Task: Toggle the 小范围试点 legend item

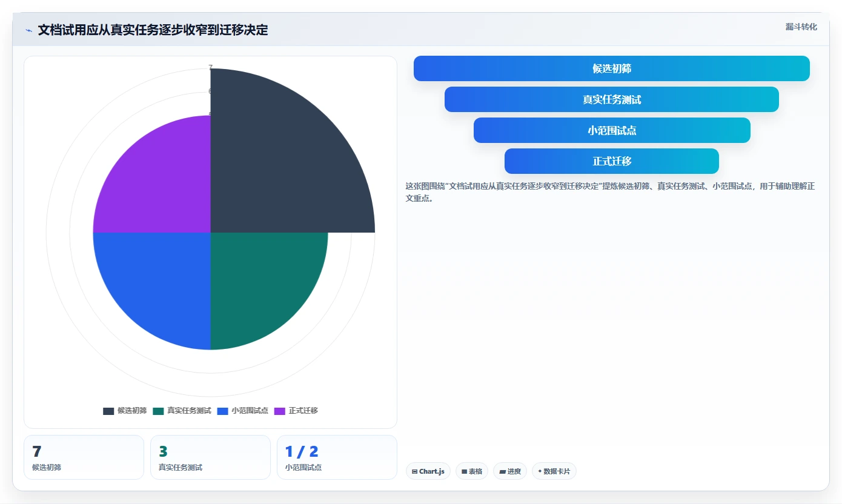Action: (x=242, y=411)
